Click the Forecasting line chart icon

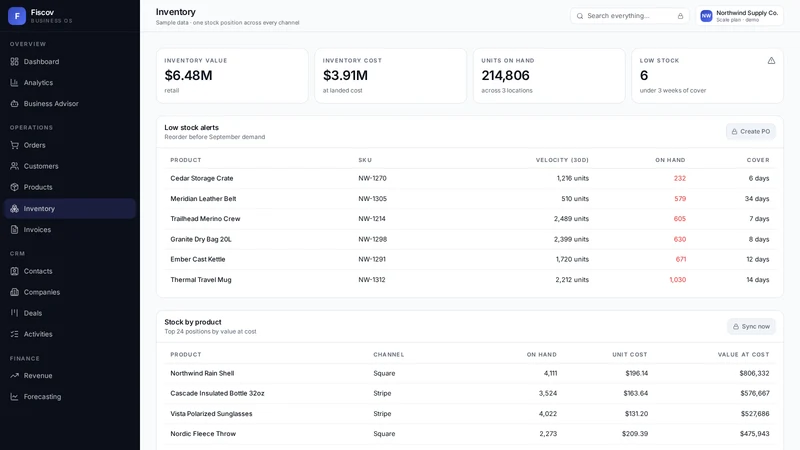14,396
